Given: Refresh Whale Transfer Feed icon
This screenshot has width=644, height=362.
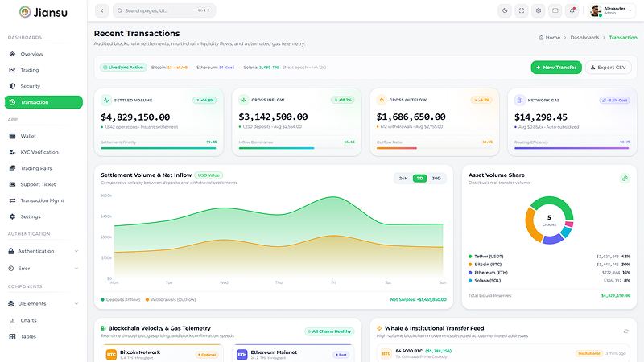Looking at the screenshot, I should (x=626, y=331).
